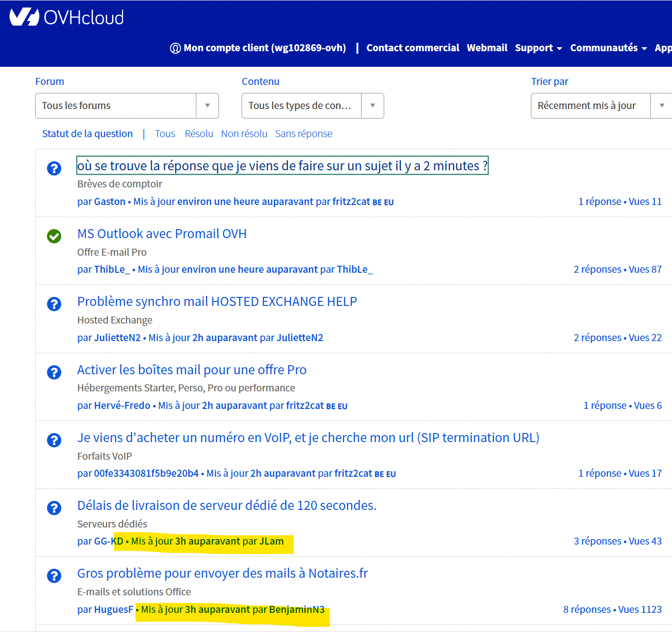Click green resolved checkmark for MS Outlook topic
Image resolution: width=672 pixels, height=632 pixels.
(54, 236)
